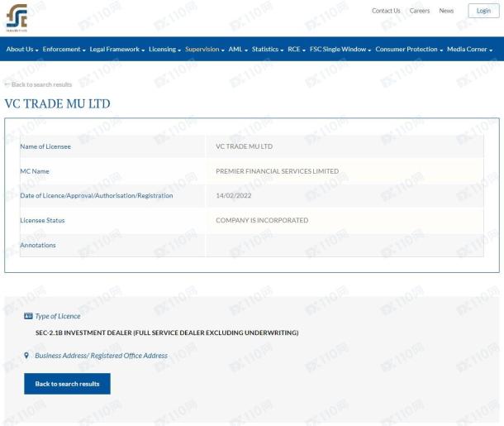Expand the Enforcement menu
Image resolution: width=504 pixels, height=426 pixels.
(64, 50)
